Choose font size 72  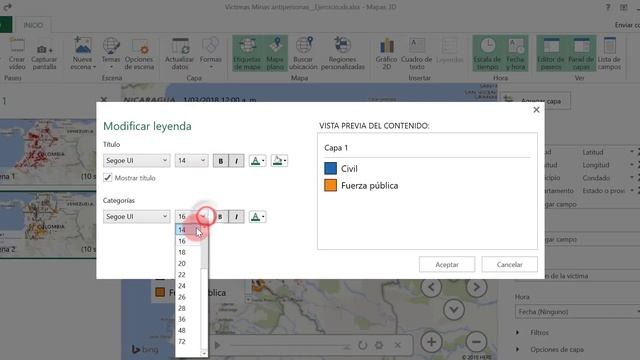[x=188, y=342]
